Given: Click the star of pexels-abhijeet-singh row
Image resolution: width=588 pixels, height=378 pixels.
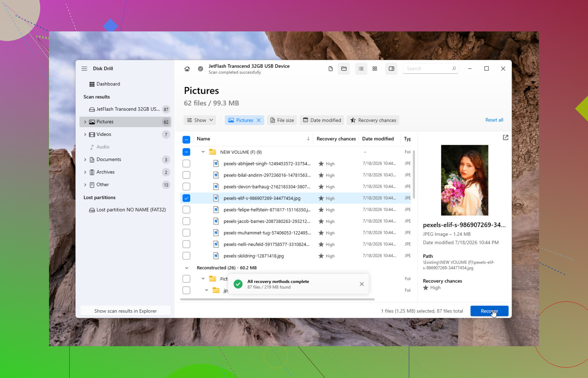Looking at the screenshot, I should [321, 164].
